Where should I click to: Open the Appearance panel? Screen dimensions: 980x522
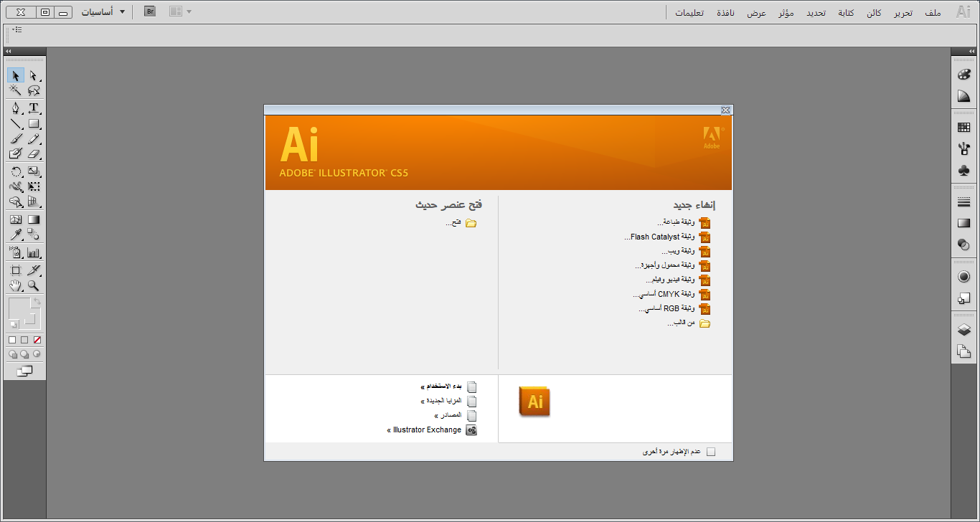pos(964,277)
